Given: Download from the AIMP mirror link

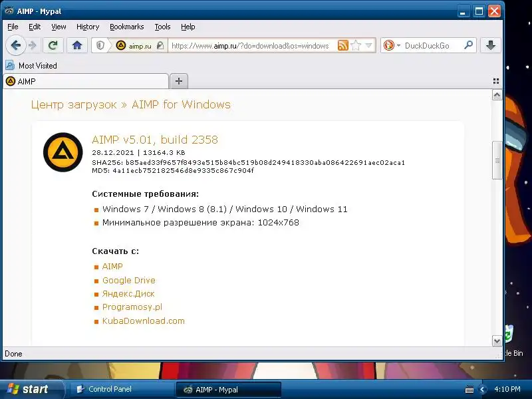Looking at the screenshot, I should pyautogui.click(x=112, y=267).
